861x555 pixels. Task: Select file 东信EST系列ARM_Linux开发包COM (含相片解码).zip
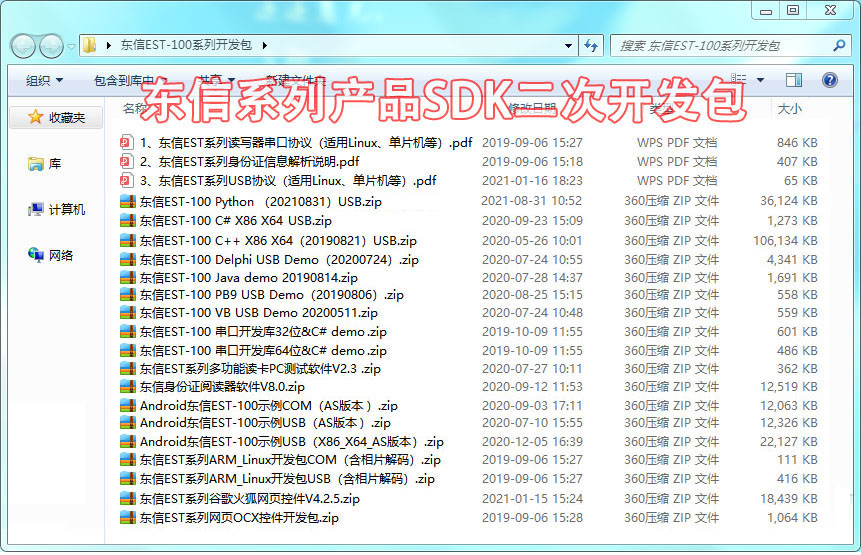(x=290, y=459)
